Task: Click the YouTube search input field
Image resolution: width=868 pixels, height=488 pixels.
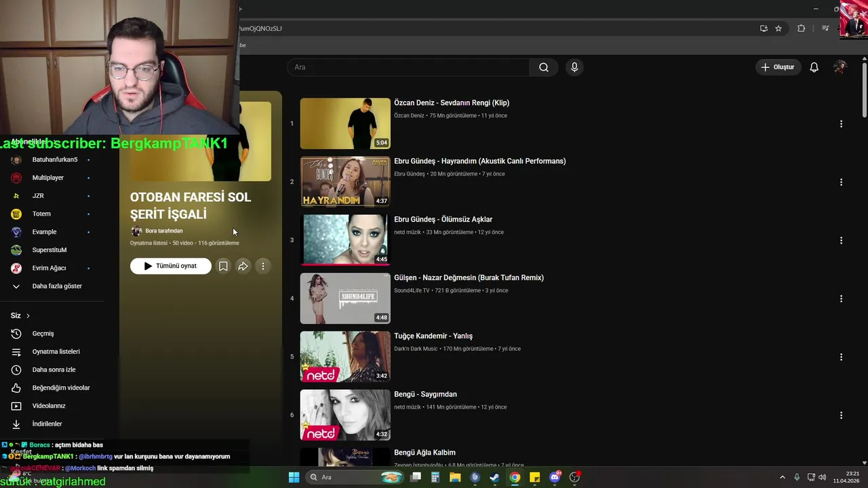Action: coord(410,67)
